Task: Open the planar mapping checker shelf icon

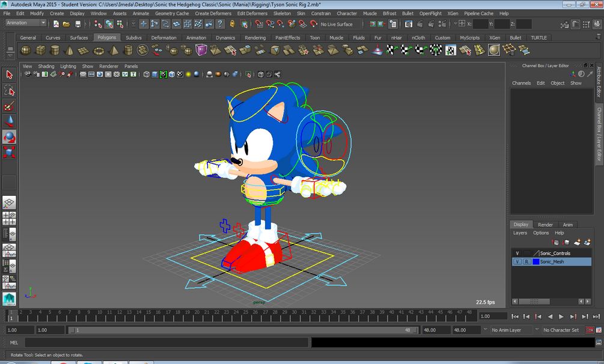Action: point(392,50)
